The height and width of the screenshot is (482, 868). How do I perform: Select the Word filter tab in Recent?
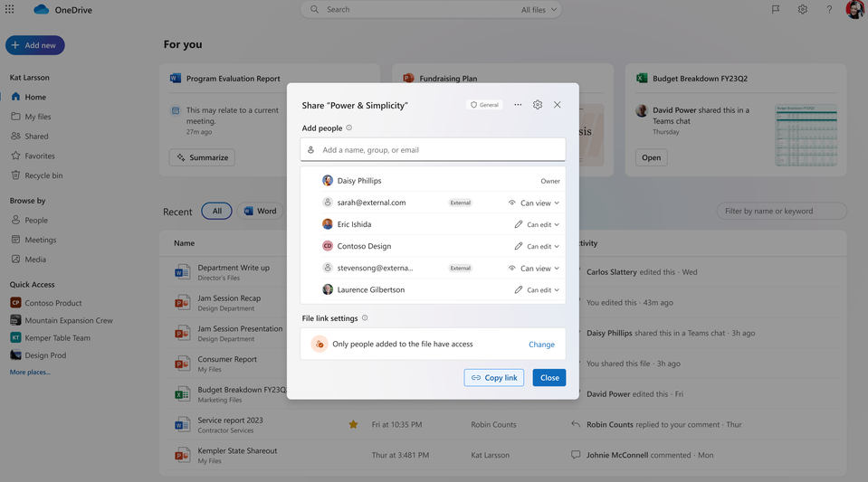tap(260, 211)
